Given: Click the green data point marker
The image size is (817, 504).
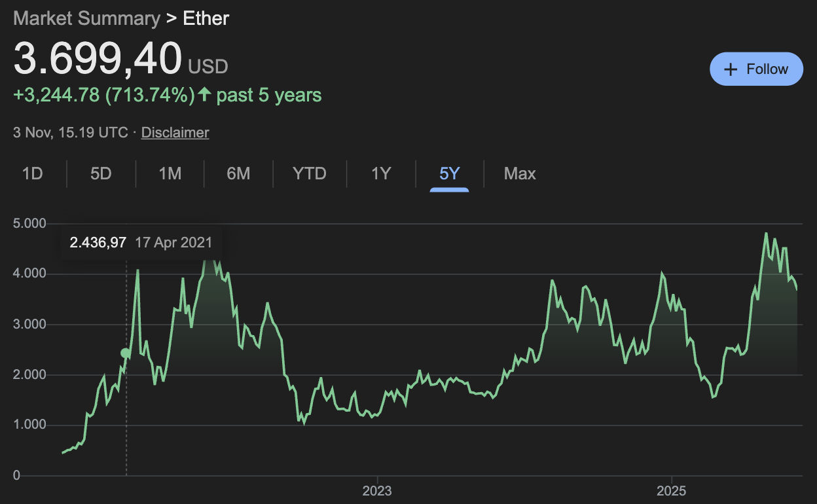Looking at the screenshot, I should pyautogui.click(x=126, y=353).
